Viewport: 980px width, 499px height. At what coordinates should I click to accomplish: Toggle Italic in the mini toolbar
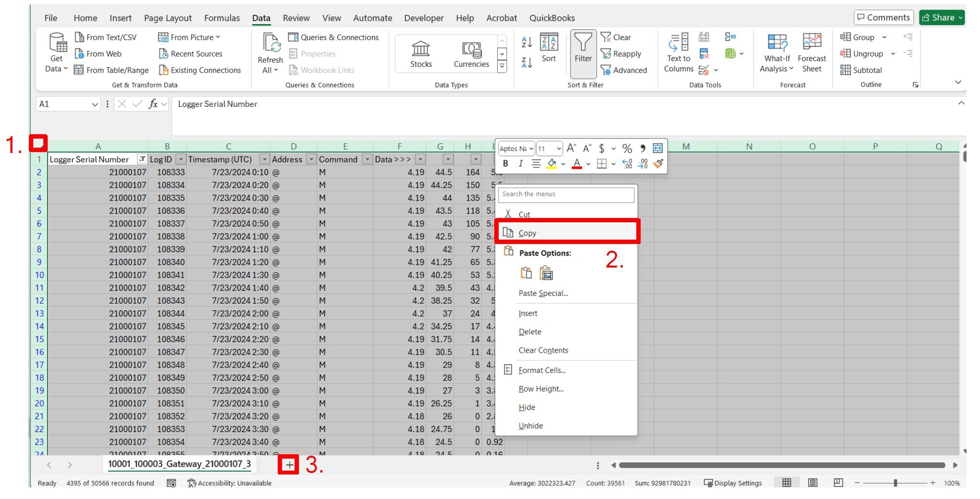click(x=520, y=164)
